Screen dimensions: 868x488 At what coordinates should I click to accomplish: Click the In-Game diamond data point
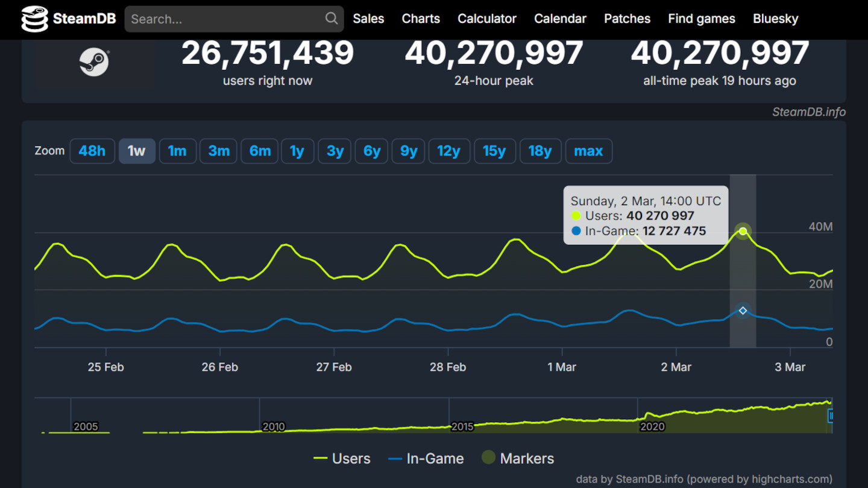(x=743, y=311)
